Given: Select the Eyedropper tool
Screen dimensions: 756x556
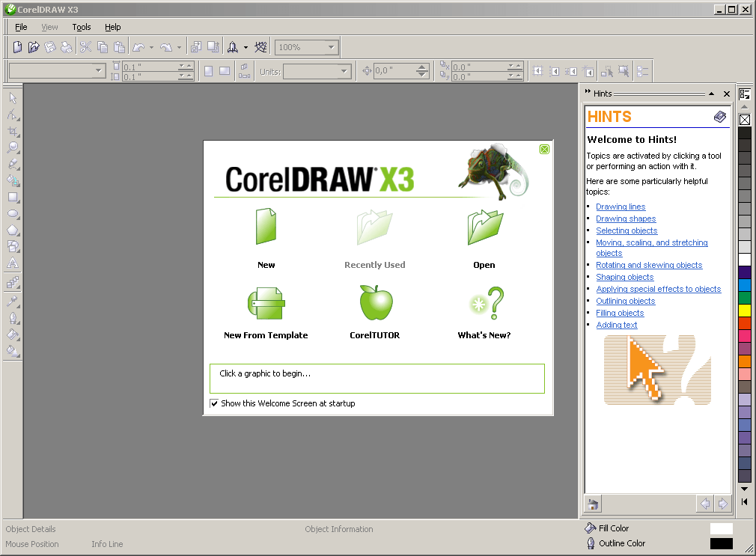Looking at the screenshot, I should coord(13,299).
